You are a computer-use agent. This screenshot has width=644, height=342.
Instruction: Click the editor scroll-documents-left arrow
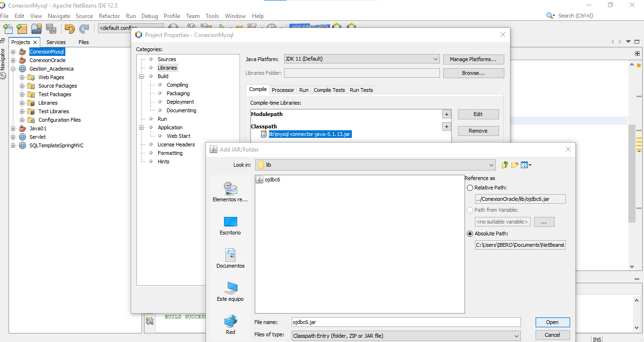coord(612,42)
